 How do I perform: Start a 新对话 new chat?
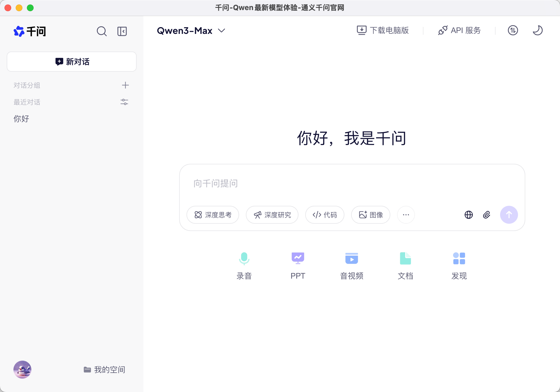click(x=72, y=62)
